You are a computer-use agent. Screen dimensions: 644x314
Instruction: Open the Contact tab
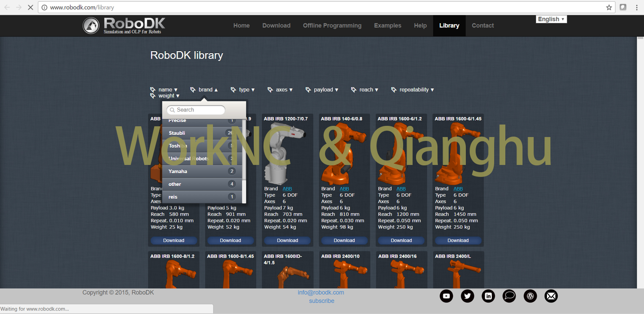pos(483,25)
